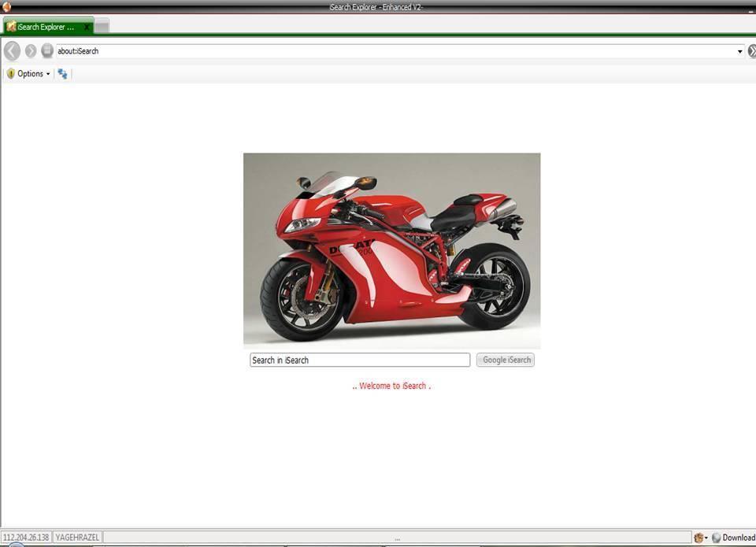
Task: Click the globe icon next to Download
Action: point(716,538)
